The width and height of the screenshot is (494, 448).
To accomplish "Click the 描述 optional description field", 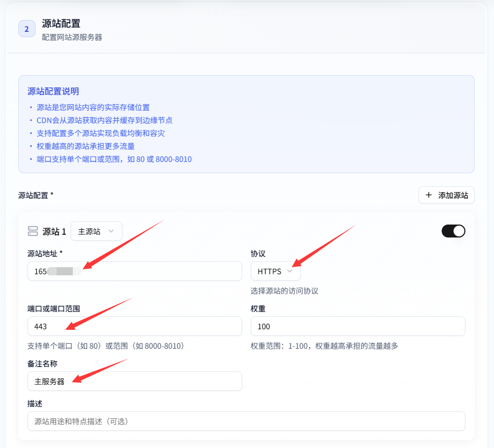I will pos(246,421).
